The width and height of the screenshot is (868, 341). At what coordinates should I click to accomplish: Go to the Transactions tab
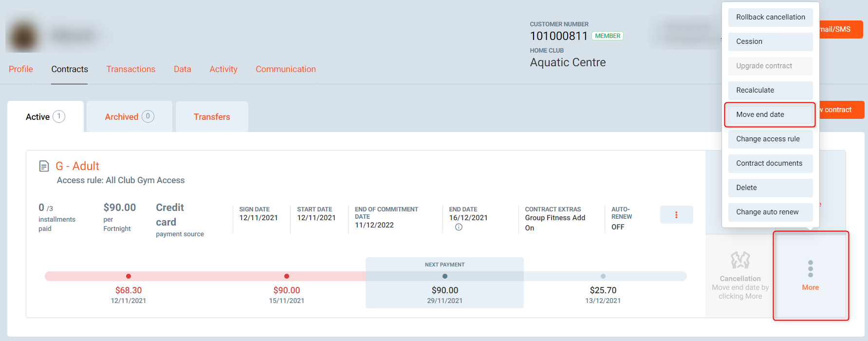click(x=130, y=69)
